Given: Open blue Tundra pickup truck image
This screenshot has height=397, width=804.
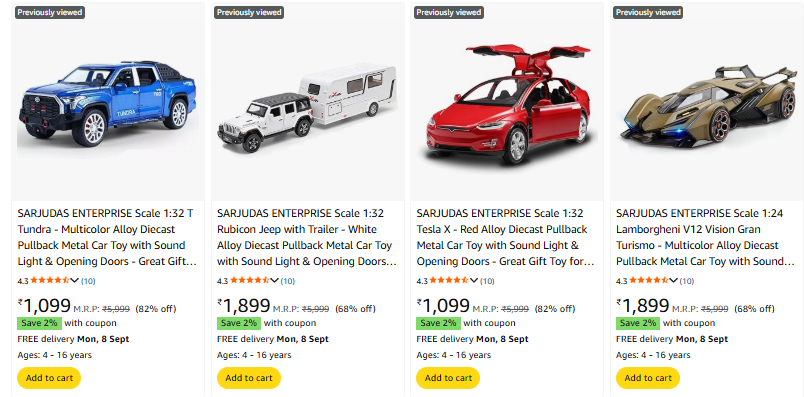Looking at the screenshot, I should [x=108, y=103].
